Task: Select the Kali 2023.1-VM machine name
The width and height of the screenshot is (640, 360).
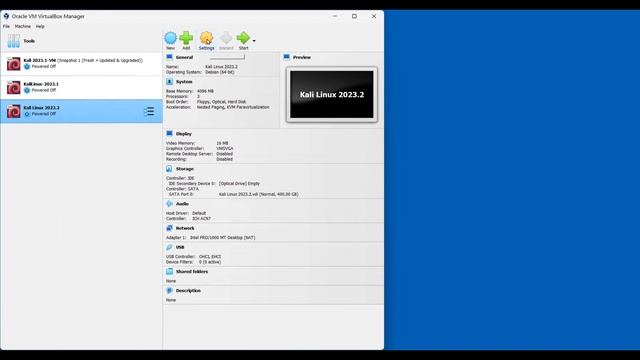Action: [40, 60]
